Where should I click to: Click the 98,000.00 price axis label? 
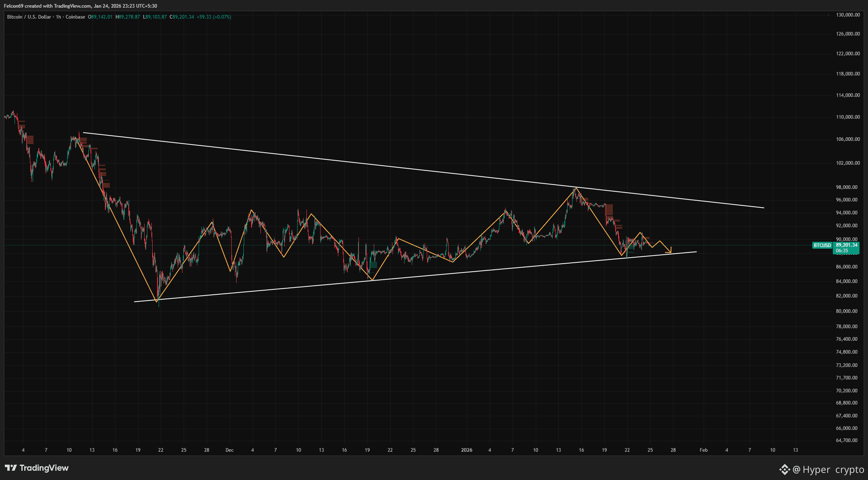pyautogui.click(x=847, y=187)
